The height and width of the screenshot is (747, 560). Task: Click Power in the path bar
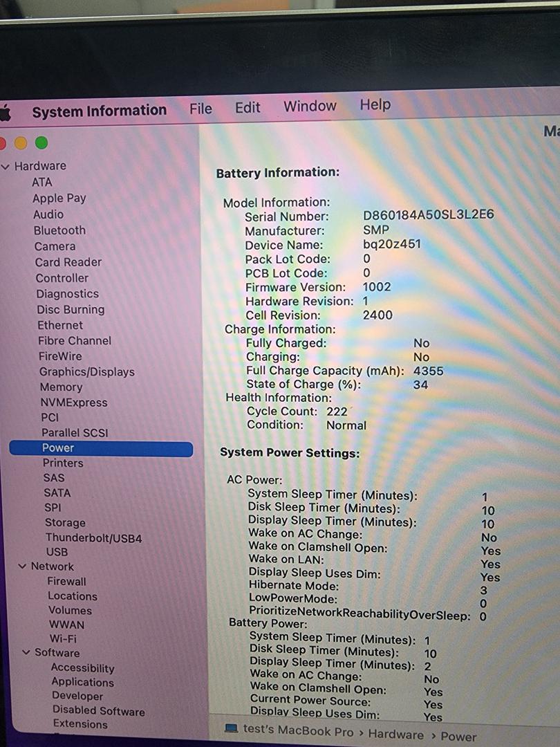pyautogui.click(x=458, y=737)
